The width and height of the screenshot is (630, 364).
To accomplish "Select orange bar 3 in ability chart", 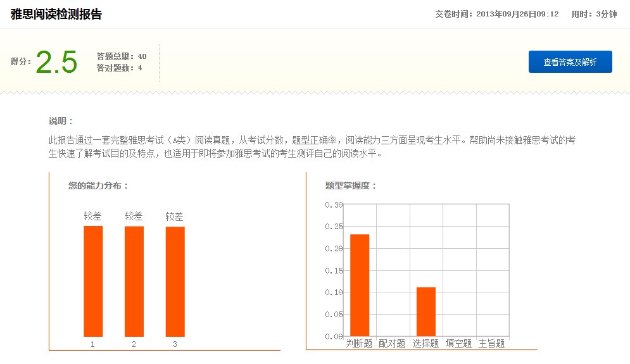I will (x=175, y=281).
